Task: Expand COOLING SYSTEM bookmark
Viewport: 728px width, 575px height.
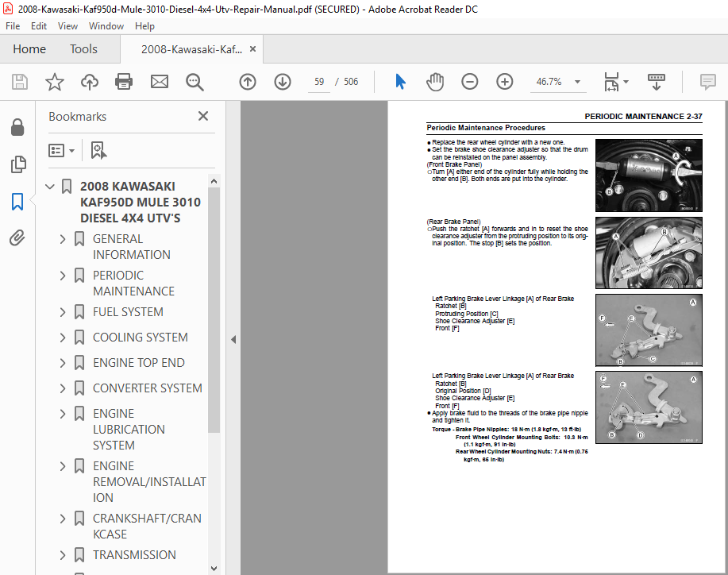Action: point(63,338)
